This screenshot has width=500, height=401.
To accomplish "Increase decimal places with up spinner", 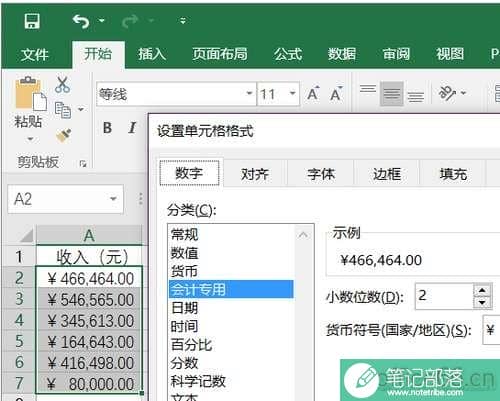I will click(x=482, y=290).
